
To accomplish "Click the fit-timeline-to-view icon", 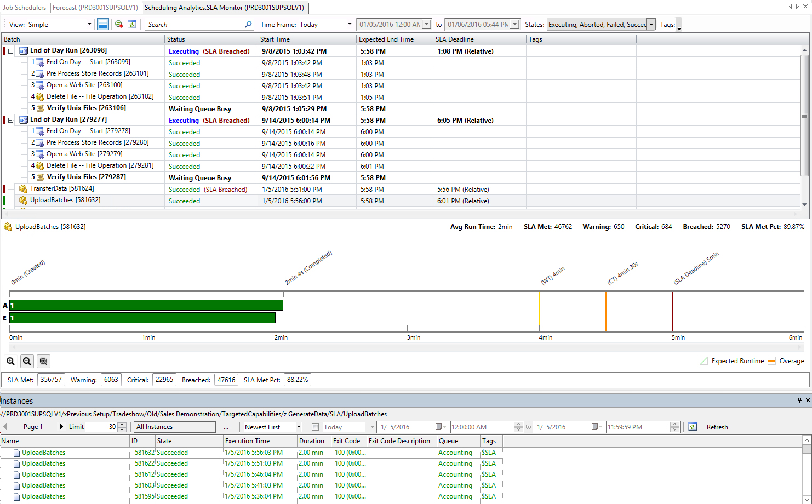I will (42, 361).
